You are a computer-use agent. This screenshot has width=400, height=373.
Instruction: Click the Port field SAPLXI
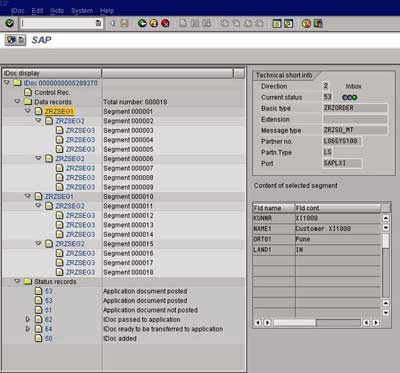pyautogui.click(x=342, y=163)
